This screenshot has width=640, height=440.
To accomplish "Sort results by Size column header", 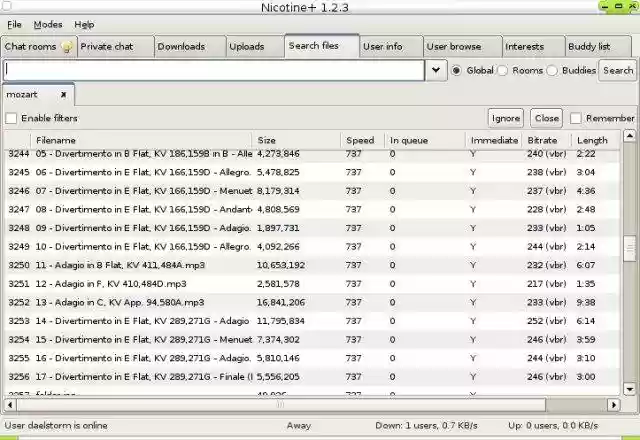I will (296, 140).
